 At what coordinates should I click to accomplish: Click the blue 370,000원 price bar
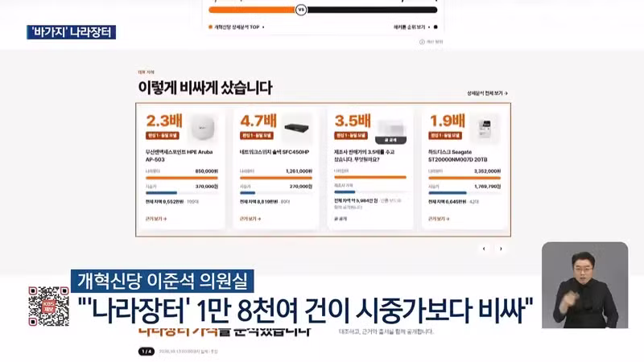(162, 193)
